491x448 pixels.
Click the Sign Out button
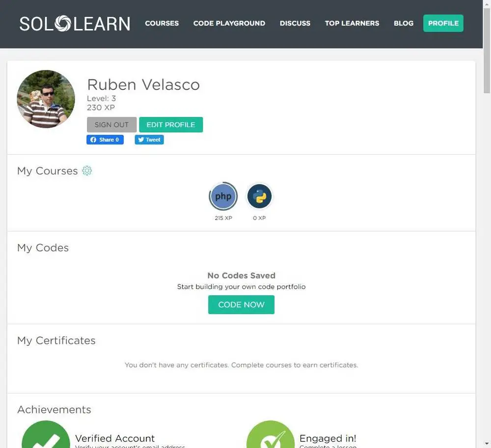[x=111, y=125]
